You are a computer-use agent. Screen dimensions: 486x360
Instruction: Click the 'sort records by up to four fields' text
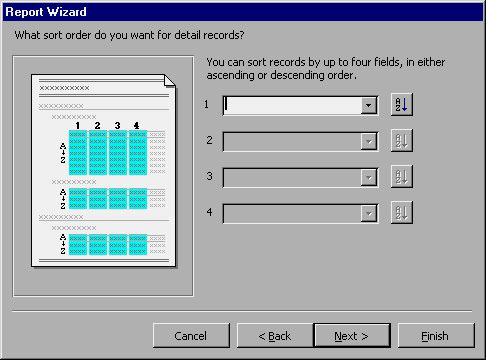(326, 69)
